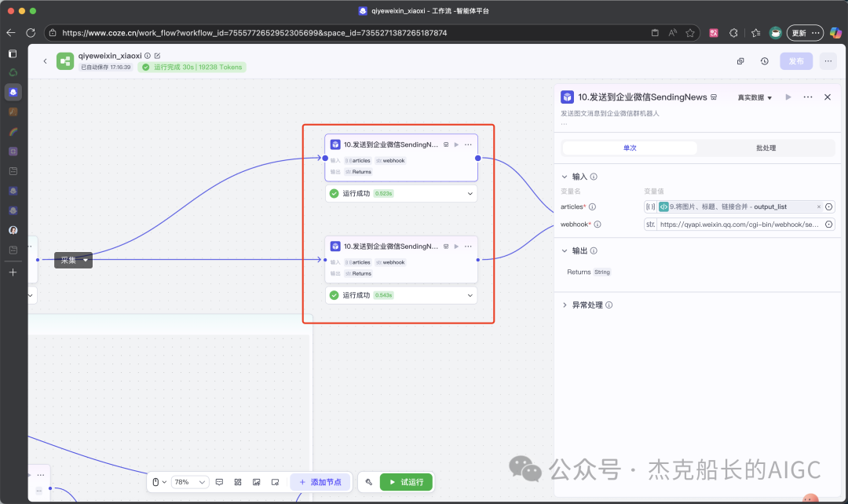This screenshot has width=848, height=504.
Task: Show the info tooltip beside 异常处理
Action: click(609, 305)
